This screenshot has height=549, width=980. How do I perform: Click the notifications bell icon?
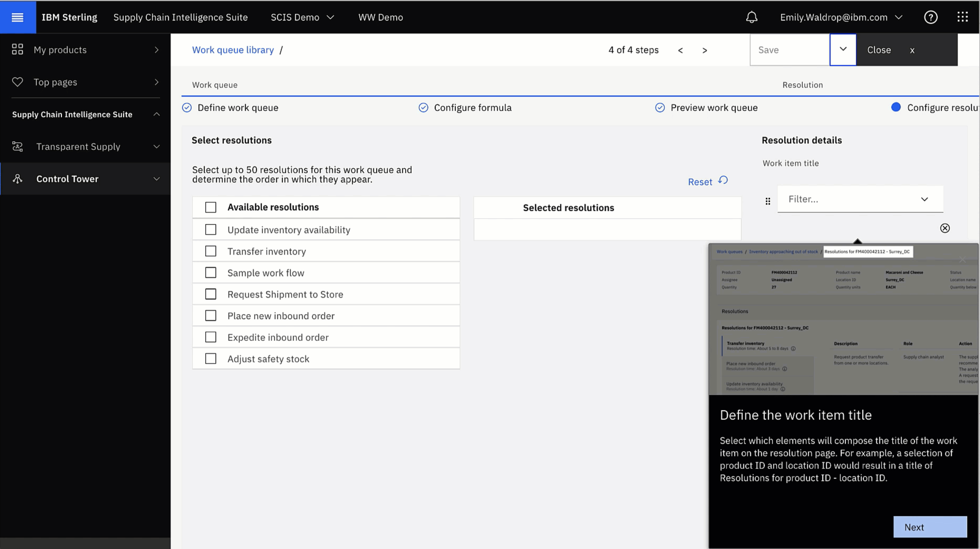click(751, 17)
